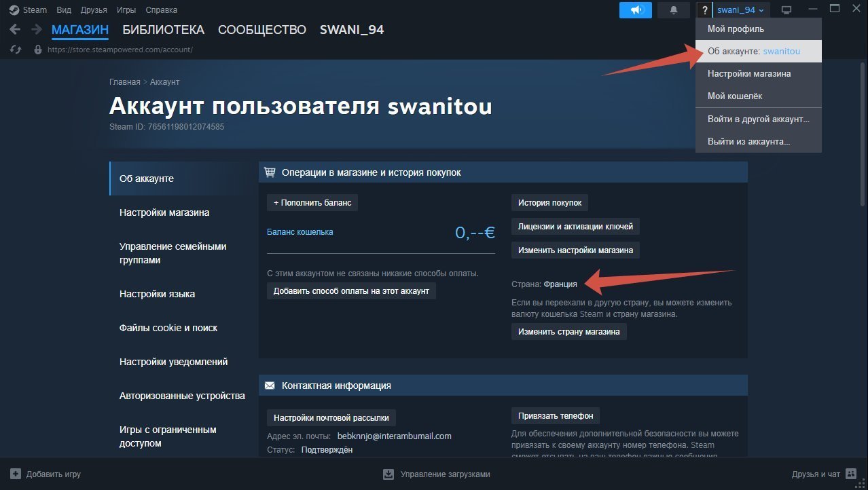Click the wallet balance amount 0,--€

pos(475,232)
